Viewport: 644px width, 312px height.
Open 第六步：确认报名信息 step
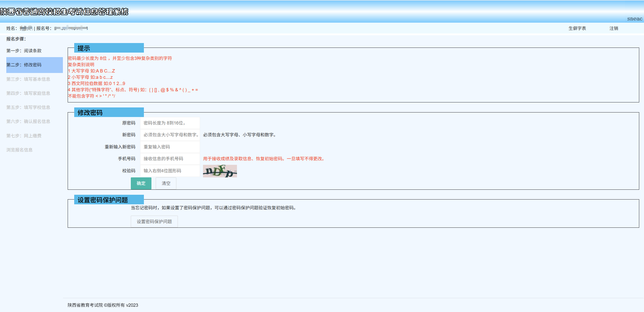28,121
